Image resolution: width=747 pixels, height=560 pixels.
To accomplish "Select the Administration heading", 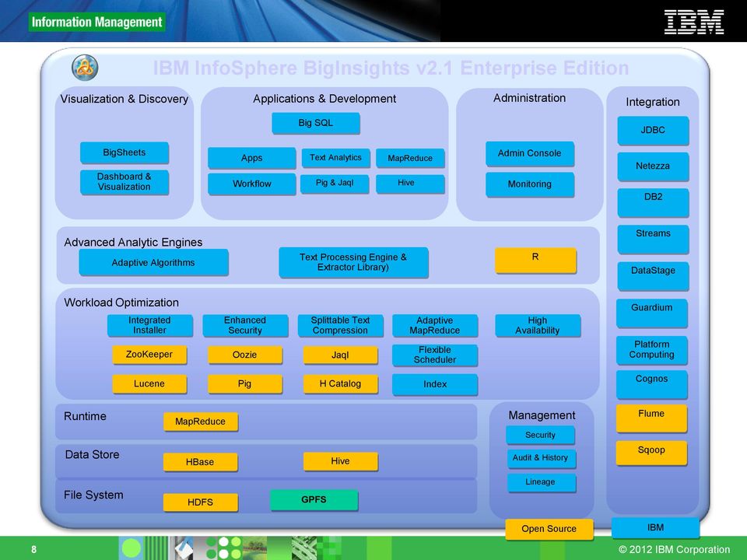I will click(x=530, y=98).
